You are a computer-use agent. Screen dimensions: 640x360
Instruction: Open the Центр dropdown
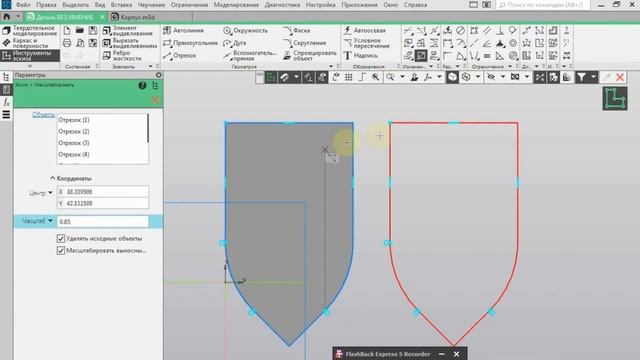50,193
